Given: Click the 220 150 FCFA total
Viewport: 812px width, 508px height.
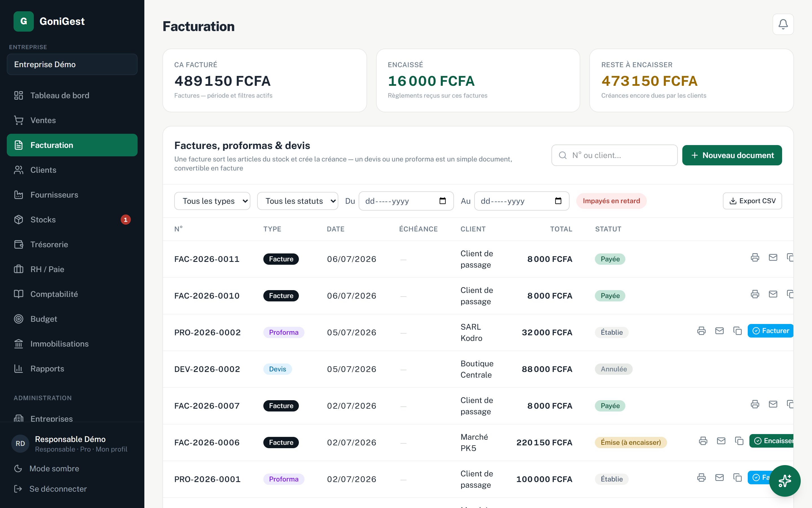Looking at the screenshot, I should pos(544,442).
